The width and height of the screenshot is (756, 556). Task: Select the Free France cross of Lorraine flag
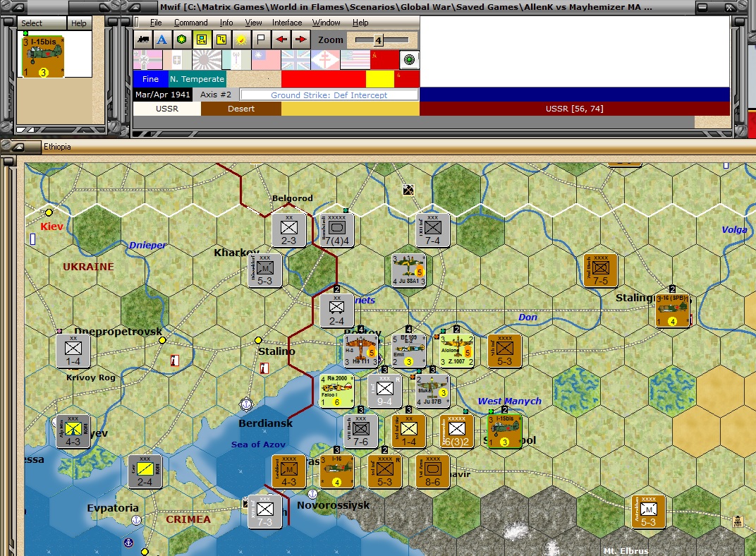(325, 60)
